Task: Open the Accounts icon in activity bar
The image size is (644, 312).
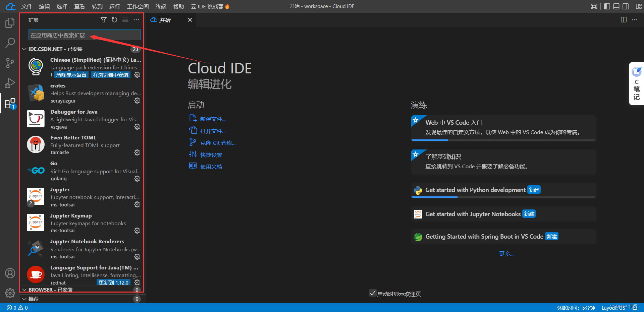Action: point(10,273)
